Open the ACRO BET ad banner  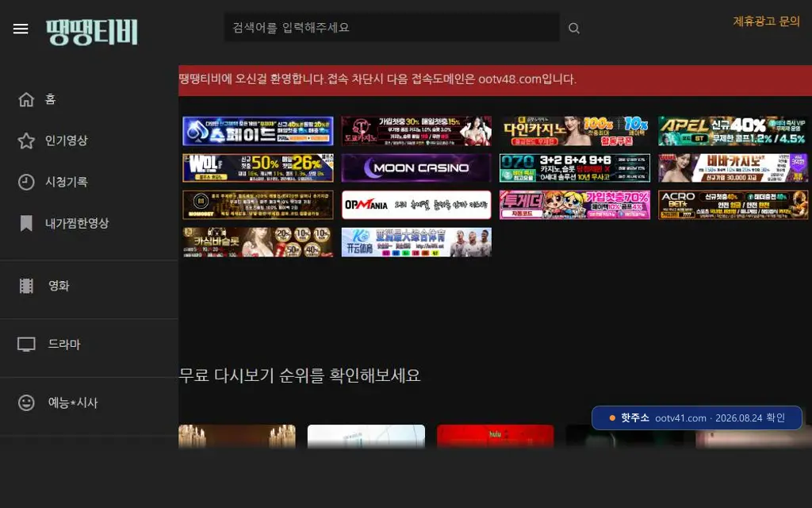tap(733, 205)
